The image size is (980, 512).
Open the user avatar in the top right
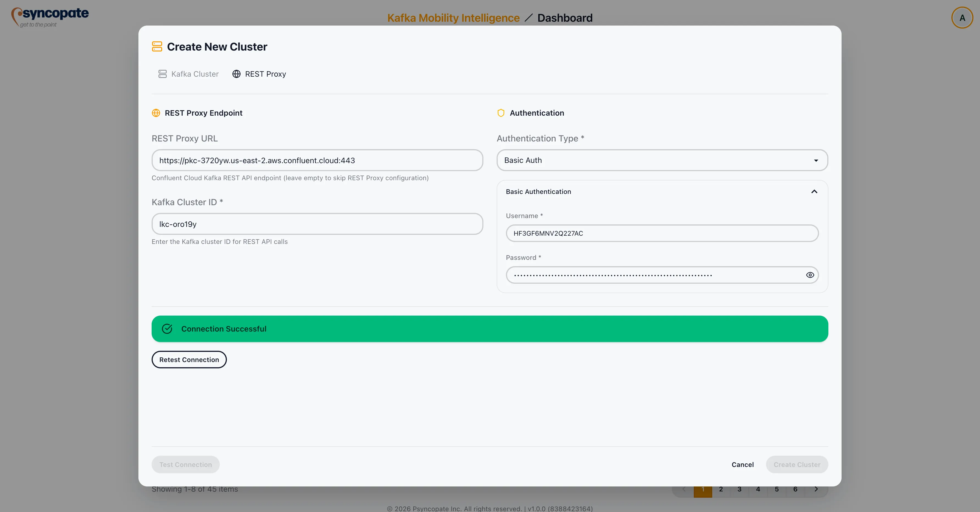(x=962, y=18)
